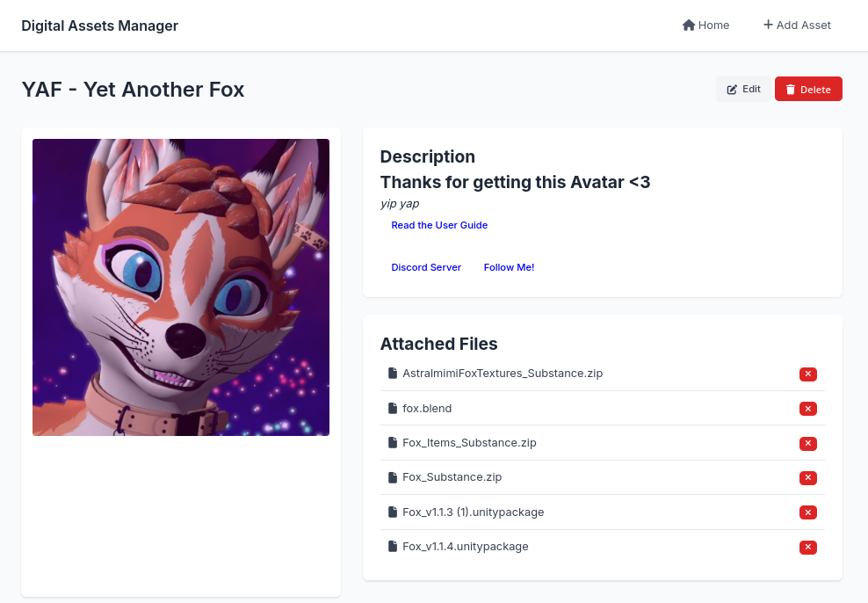Click the plus icon for Add Asset
This screenshot has height=603, width=868.
768,25
